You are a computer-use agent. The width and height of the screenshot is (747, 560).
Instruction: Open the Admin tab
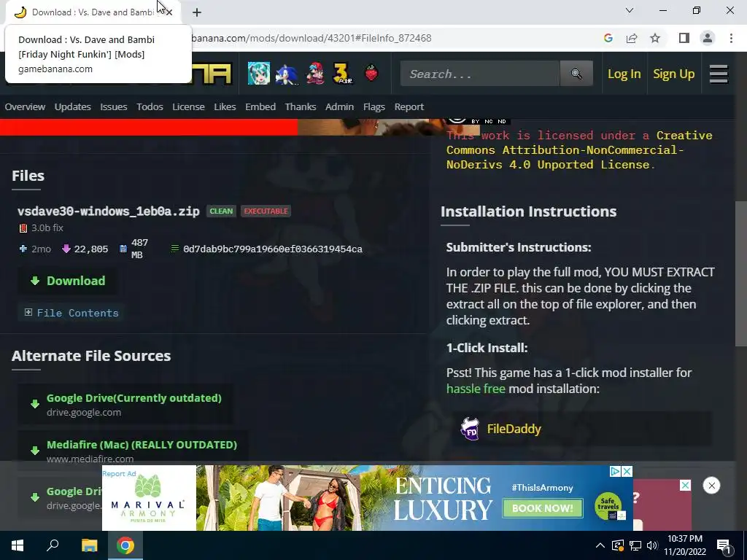tap(339, 106)
